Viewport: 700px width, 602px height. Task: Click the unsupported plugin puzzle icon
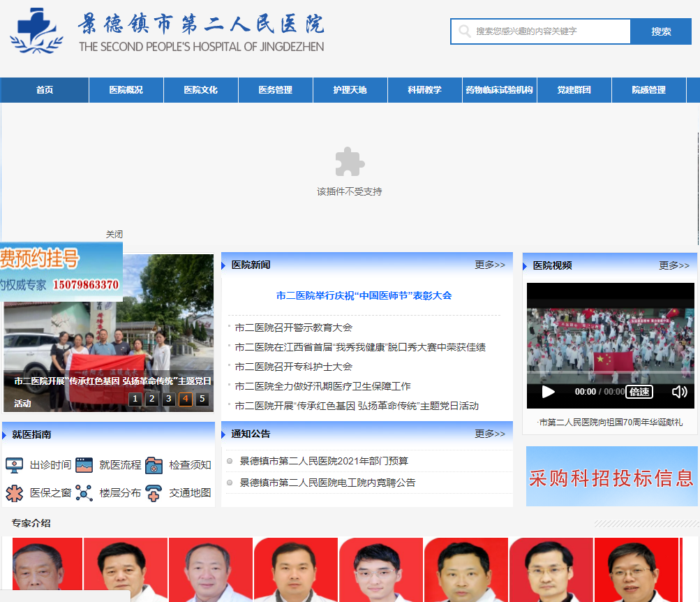350,161
